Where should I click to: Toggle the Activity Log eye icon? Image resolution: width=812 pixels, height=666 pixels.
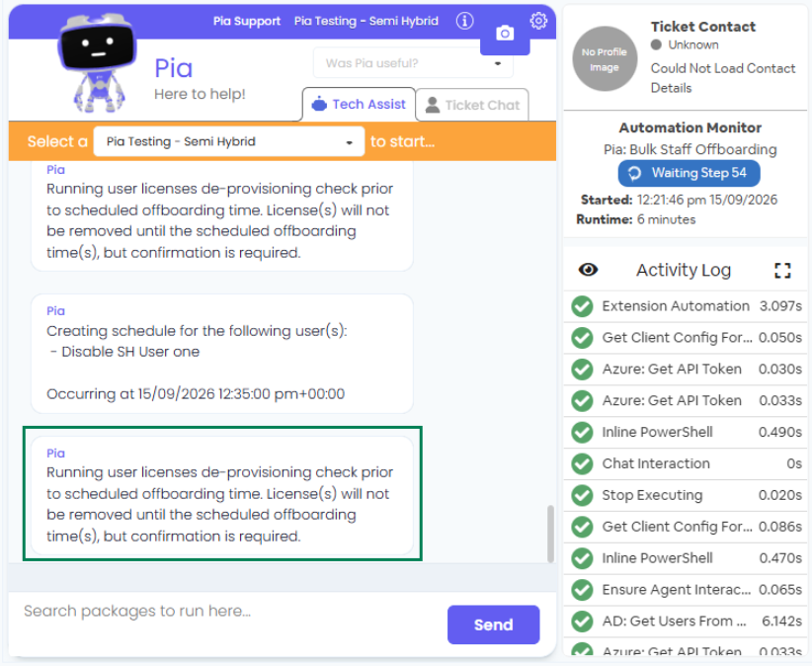click(588, 270)
